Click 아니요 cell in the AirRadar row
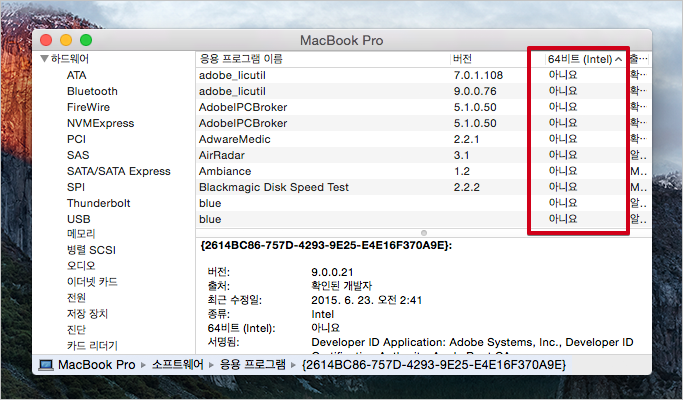 pyautogui.click(x=563, y=155)
